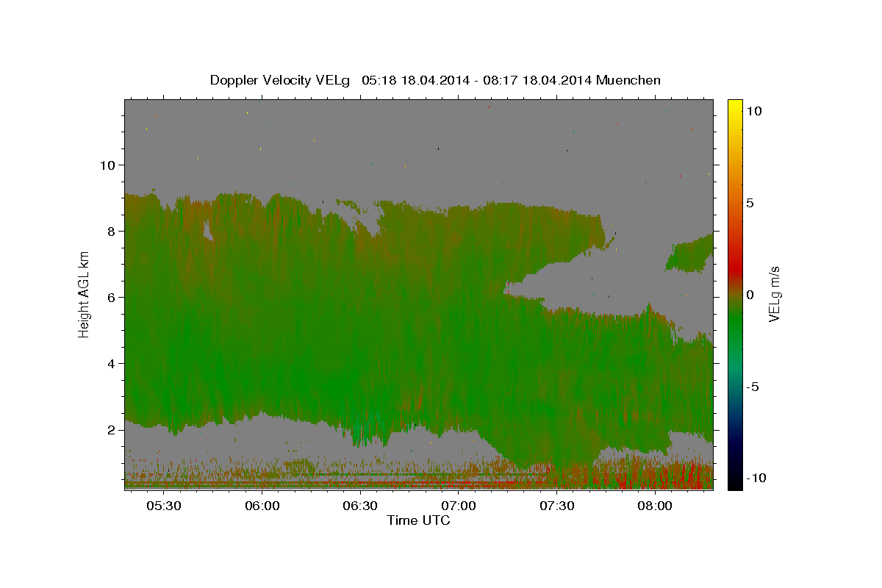This screenshot has width=882, height=588.
Task: Click the 07:30 time tick label
Action: pyautogui.click(x=556, y=506)
